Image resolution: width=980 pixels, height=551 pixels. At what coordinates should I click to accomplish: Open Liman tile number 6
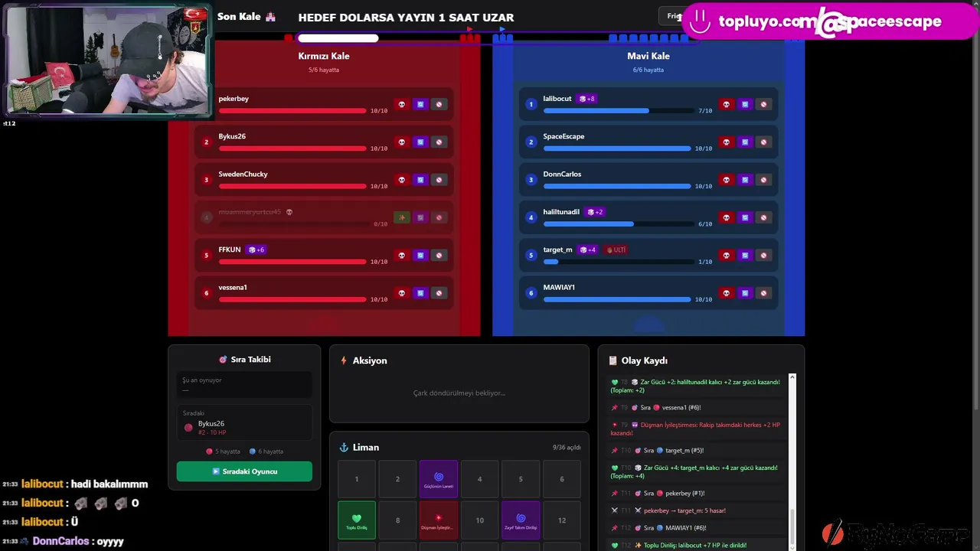(x=562, y=479)
